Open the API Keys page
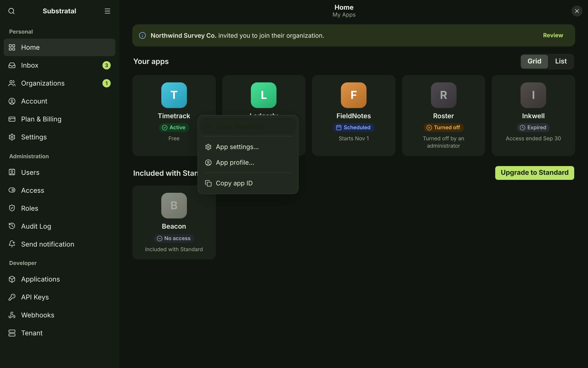 click(x=59, y=297)
